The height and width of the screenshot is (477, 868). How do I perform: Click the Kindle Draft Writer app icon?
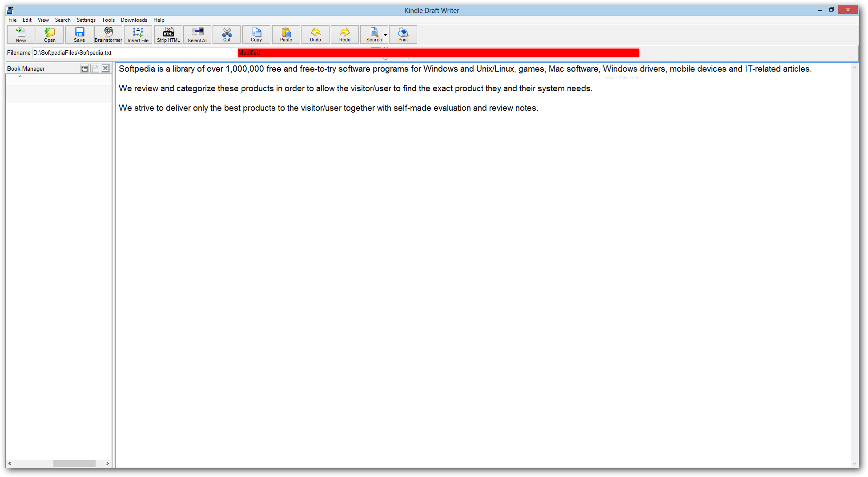10,10
